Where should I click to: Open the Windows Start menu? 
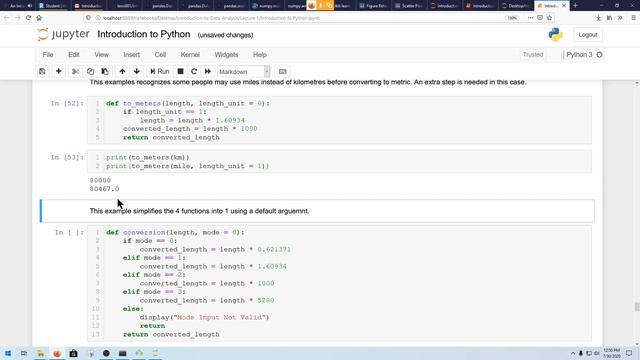coord(8,353)
